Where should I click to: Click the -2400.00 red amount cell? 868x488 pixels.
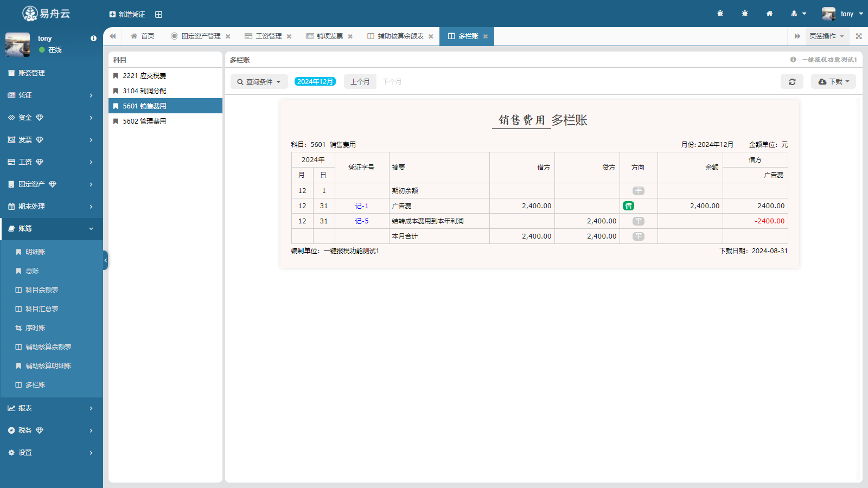756,221
